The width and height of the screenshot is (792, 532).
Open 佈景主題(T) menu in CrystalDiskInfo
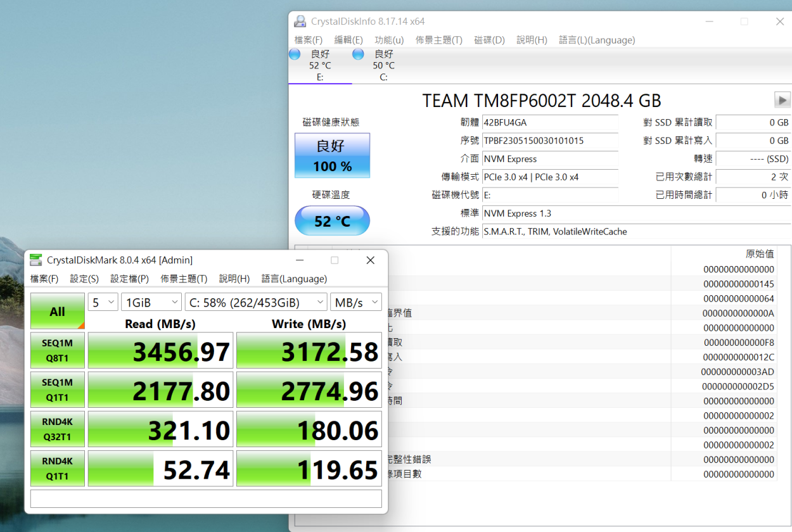point(439,40)
